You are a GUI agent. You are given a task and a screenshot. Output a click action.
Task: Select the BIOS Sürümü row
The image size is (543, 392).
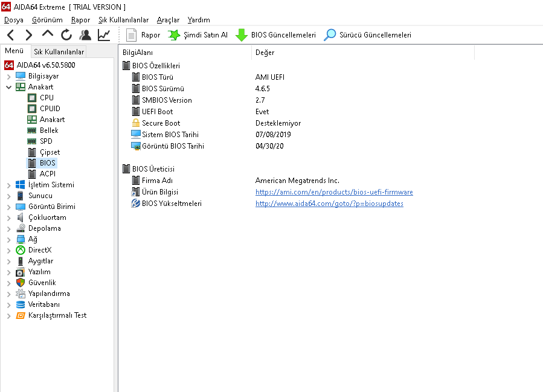298,89
